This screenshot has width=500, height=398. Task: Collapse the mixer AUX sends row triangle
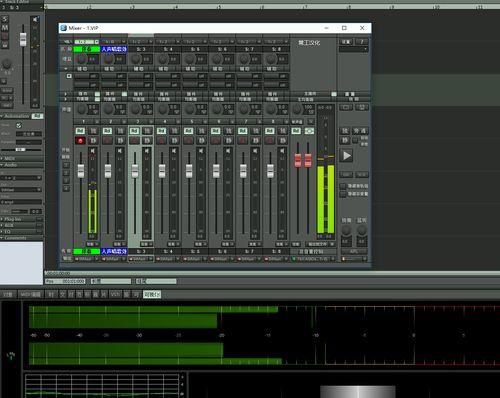[66, 69]
